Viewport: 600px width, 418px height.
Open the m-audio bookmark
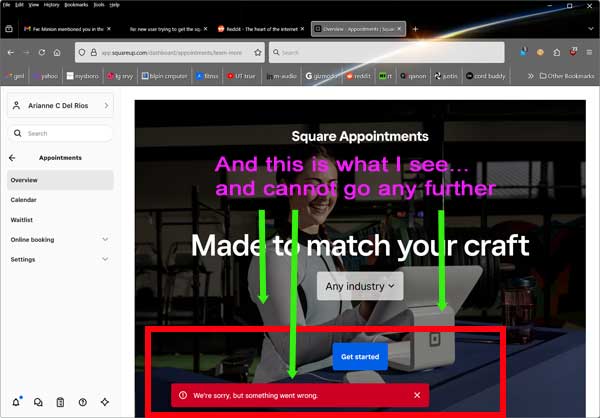(281, 76)
